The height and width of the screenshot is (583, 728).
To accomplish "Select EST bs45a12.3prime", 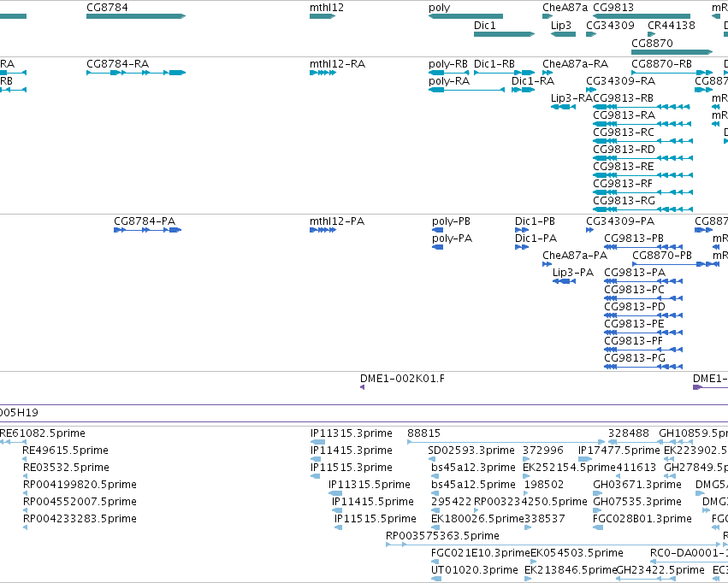I will pos(436,476).
